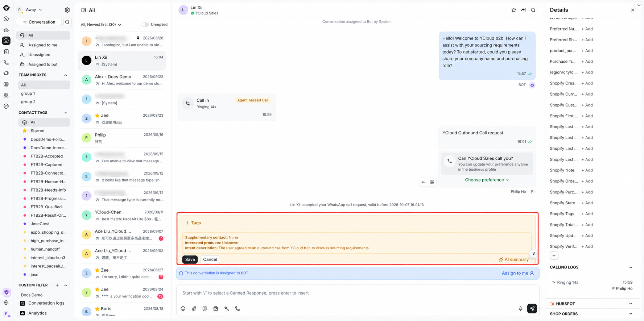
Task: Star the Lin Xii conversation in header
Action: pos(514,10)
